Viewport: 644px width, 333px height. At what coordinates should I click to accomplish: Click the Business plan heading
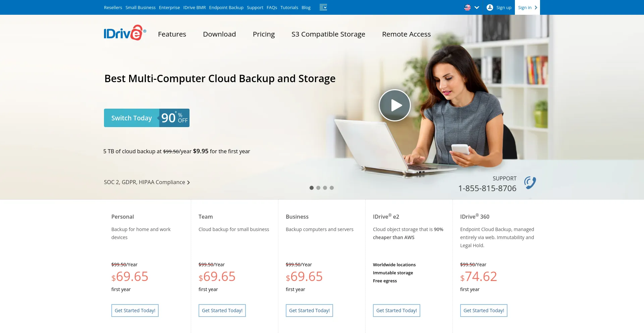(x=297, y=217)
